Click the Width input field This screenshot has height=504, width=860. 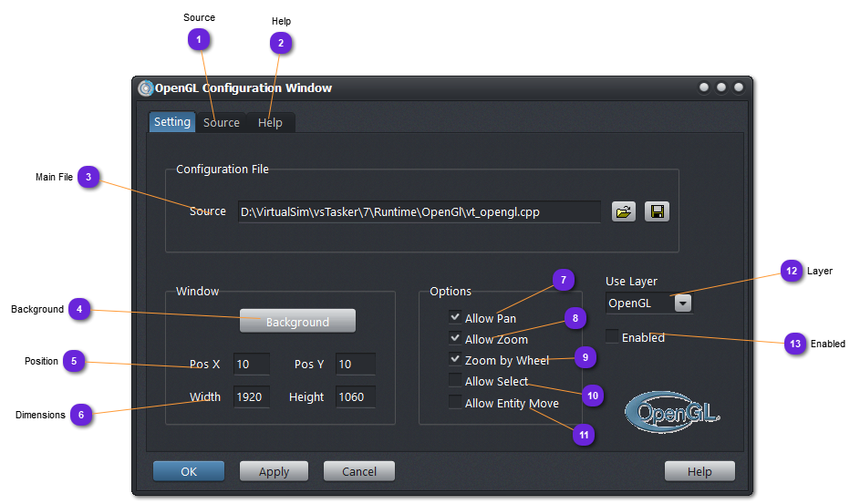pyautogui.click(x=251, y=396)
